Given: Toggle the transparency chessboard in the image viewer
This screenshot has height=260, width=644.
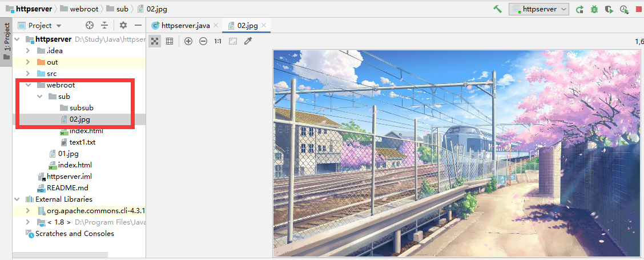Looking at the screenshot, I should coord(155,41).
